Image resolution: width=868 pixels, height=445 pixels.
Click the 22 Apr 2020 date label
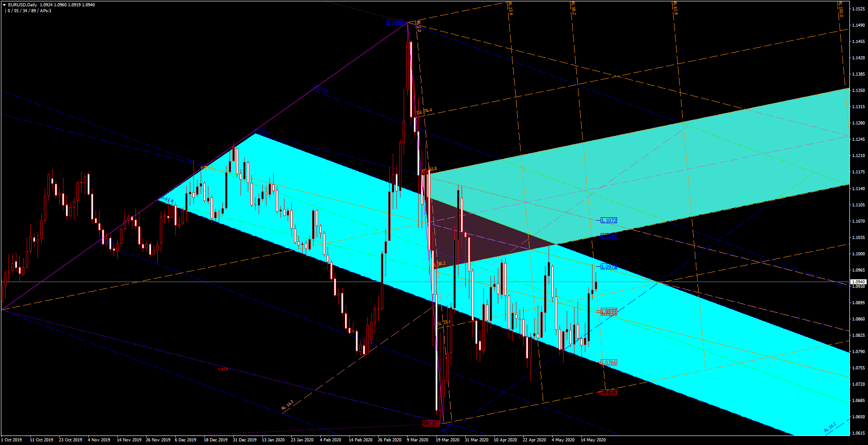pyautogui.click(x=534, y=440)
